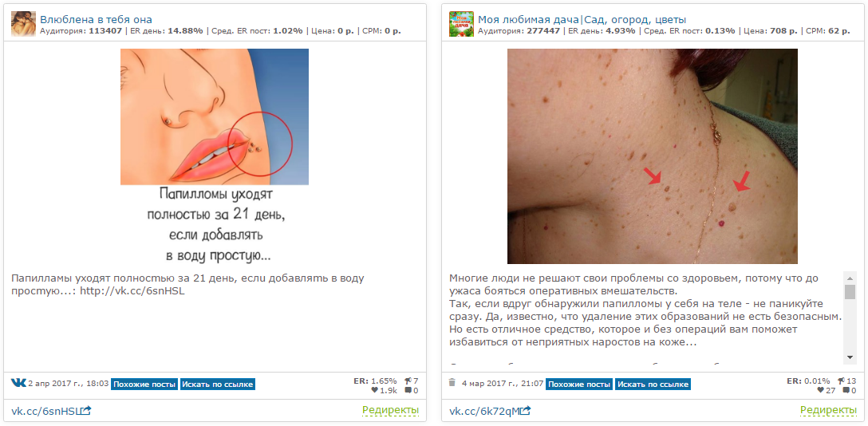Open external link icon beside vk.cc/6k72qM
The width and height of the screenshot is (868, 426).
tap(526, 411)
